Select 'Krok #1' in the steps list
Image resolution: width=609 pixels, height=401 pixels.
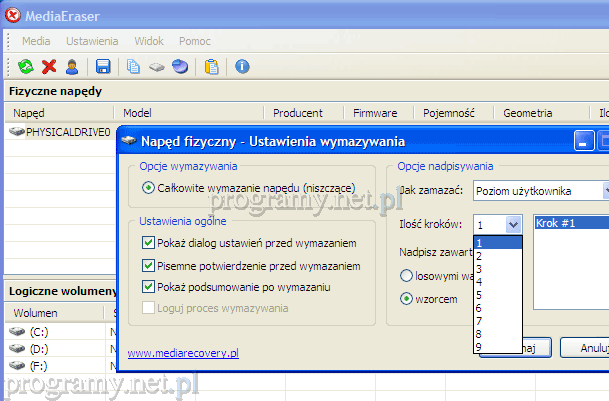coord(553,223)
